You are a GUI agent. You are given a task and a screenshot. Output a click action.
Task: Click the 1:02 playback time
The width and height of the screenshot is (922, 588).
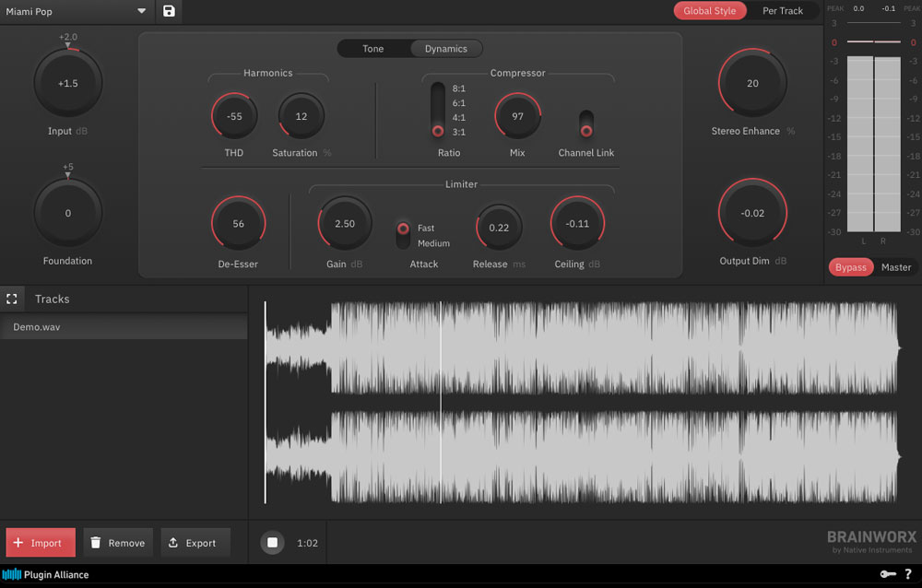tap(308, 543)
